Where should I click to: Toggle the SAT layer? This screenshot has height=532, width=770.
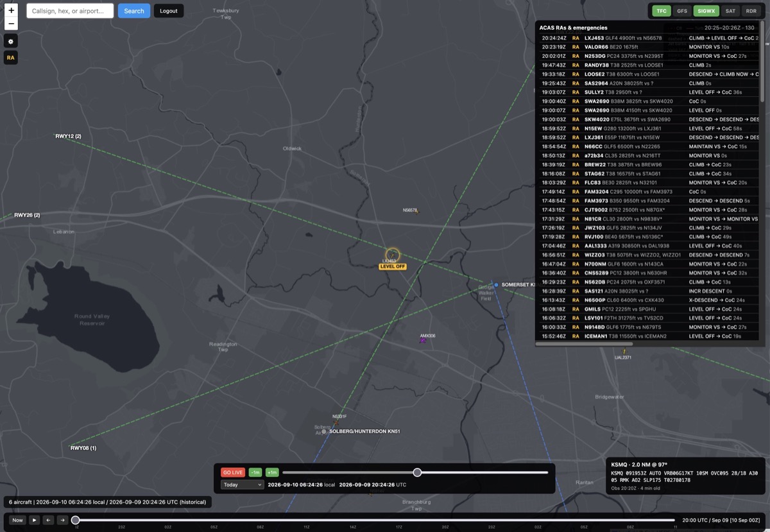730,11
